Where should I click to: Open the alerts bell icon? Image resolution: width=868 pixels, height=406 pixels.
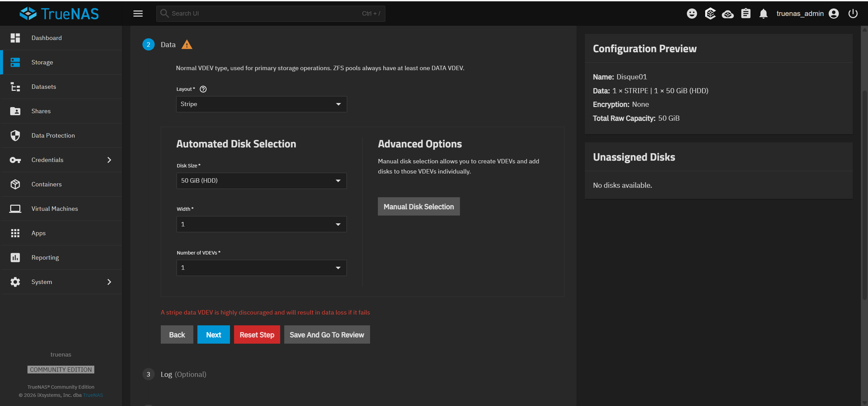coord(763,14)
